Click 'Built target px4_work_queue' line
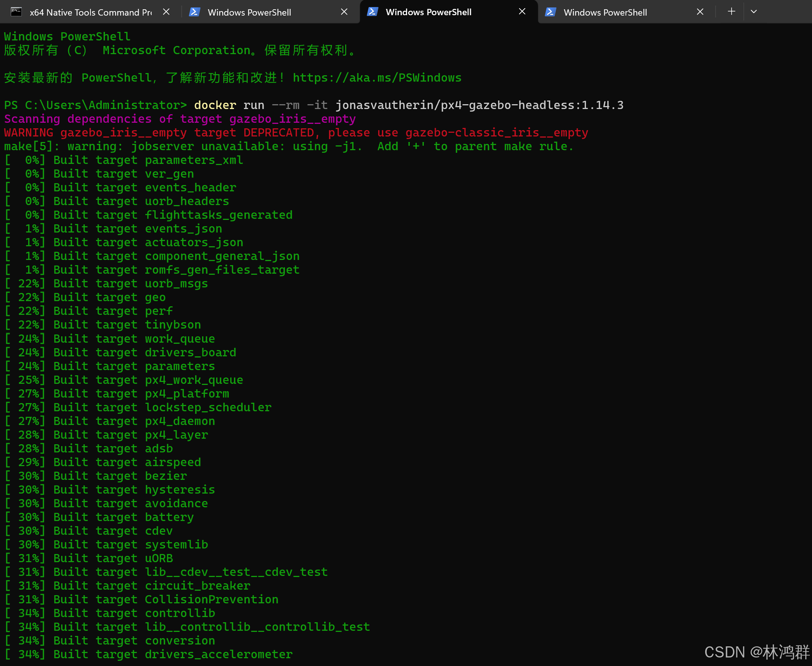The image size is (812, 666). [124, 380]
